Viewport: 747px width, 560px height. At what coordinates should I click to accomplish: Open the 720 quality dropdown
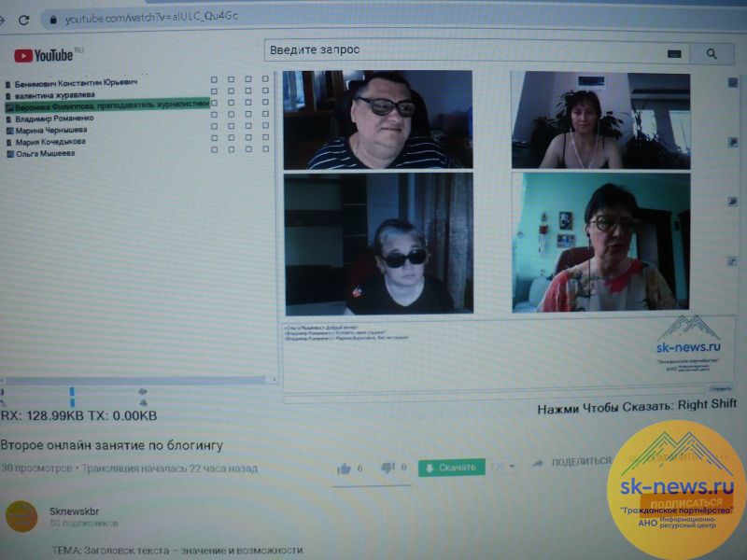tap(503, 467)
